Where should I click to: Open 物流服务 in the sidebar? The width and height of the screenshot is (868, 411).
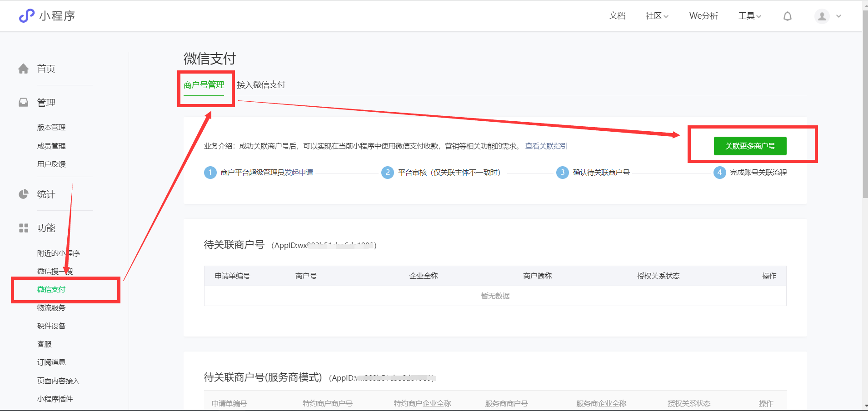point(51,307)
